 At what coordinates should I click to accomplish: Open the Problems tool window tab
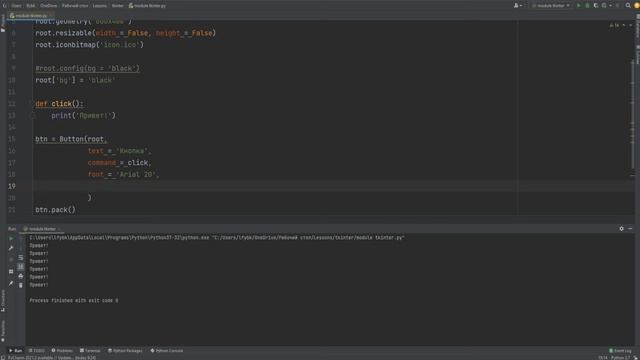click(62, 351)
